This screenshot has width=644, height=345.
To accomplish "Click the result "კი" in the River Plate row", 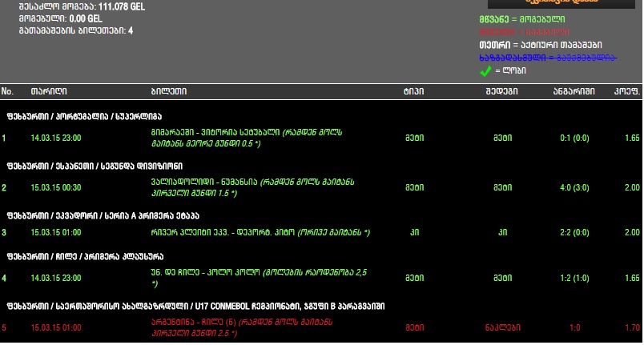I will pos(503,232).
